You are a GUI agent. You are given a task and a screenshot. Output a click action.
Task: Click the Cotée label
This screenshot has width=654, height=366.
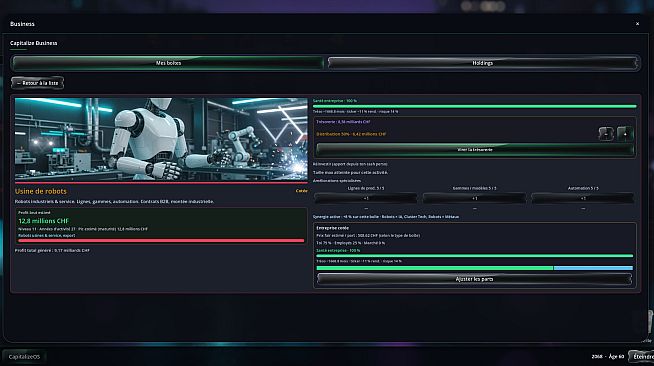click(x=302, y=191)
